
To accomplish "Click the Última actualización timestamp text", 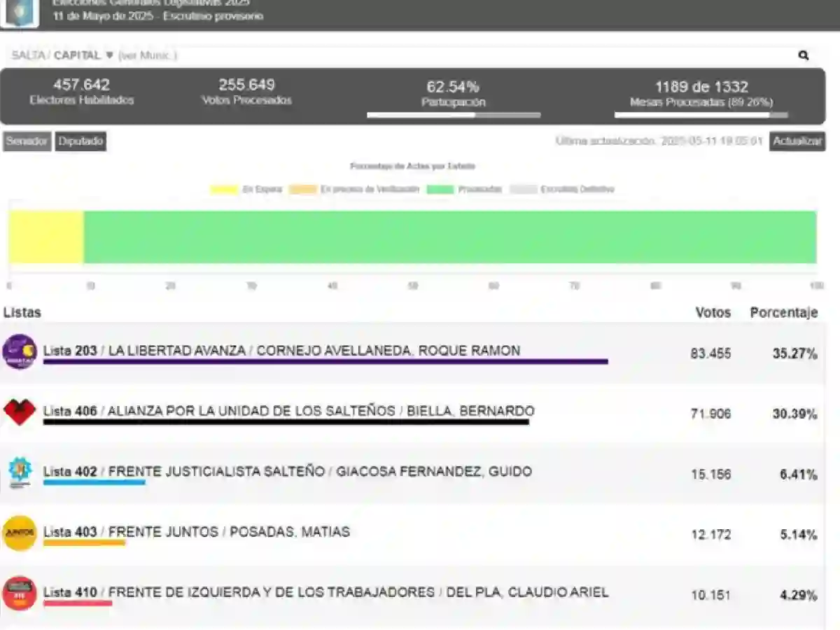I will (x=659, y=141).
